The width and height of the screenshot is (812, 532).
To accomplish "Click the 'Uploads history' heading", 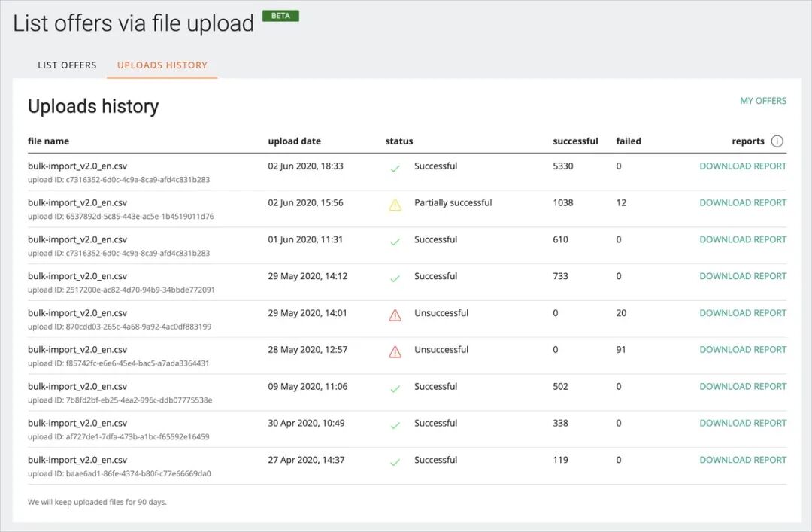I will pos(93,106).
